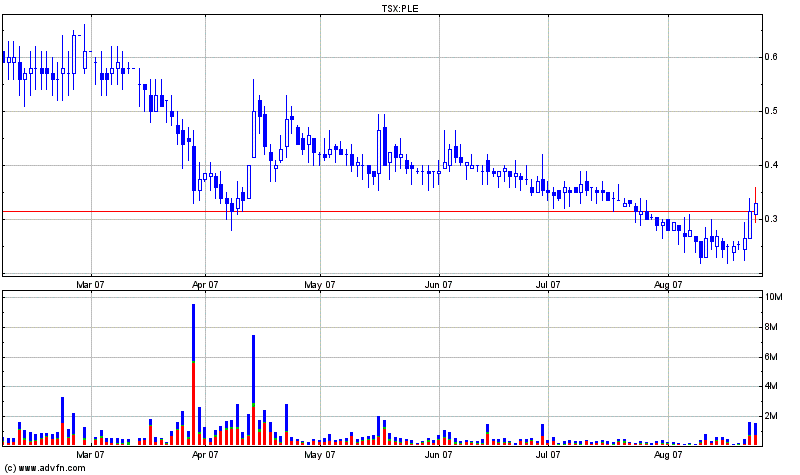This screenshot has height=475, width=800.
Task: Click the 0.3 price axis label
Action: coord(772,219)
